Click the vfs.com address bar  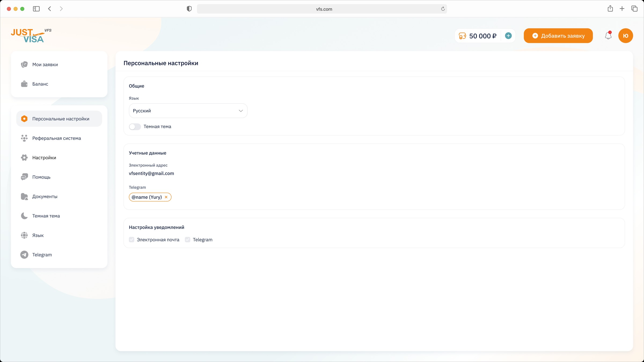(322, 9)
